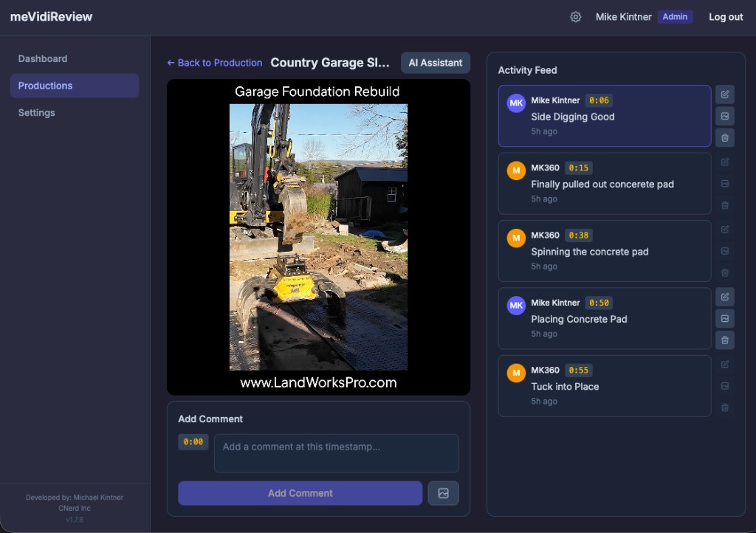
Task: Go Back to Production
Action: pos(213,63)
